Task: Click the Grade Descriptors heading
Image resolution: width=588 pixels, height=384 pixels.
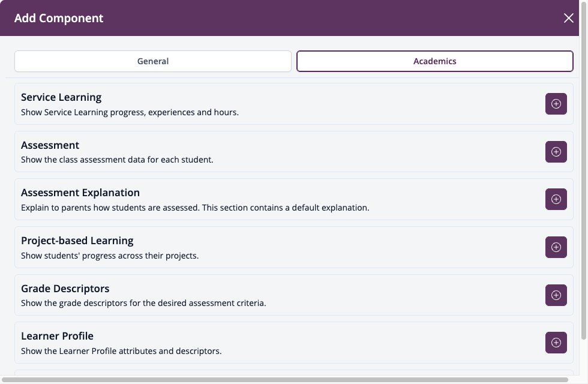Action: (x=65, y=289)
